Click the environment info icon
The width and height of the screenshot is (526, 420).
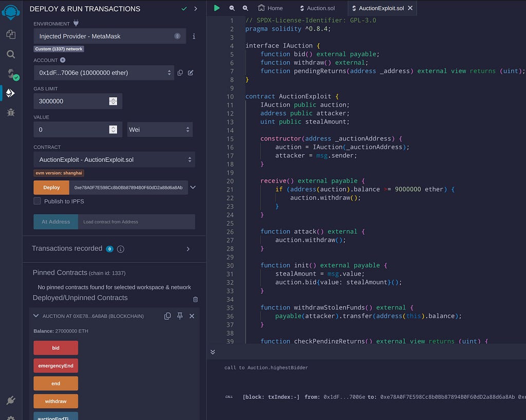pos(194,36)
